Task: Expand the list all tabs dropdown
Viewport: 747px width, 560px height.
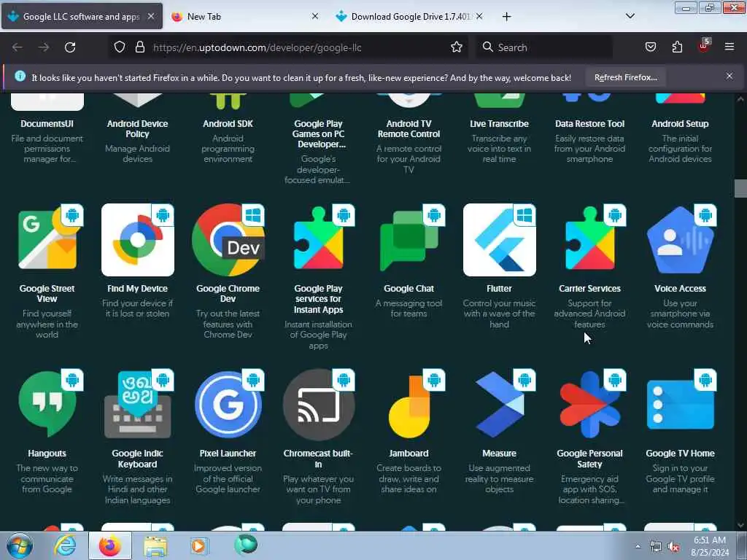Action: (x=630, y=16)
